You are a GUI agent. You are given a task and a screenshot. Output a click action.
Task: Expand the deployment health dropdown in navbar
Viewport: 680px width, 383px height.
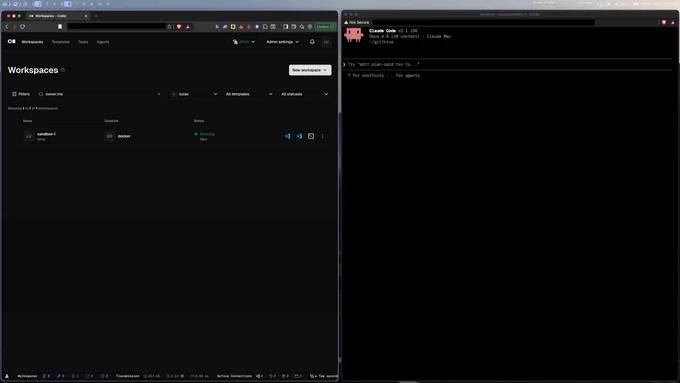coord(244,42)
